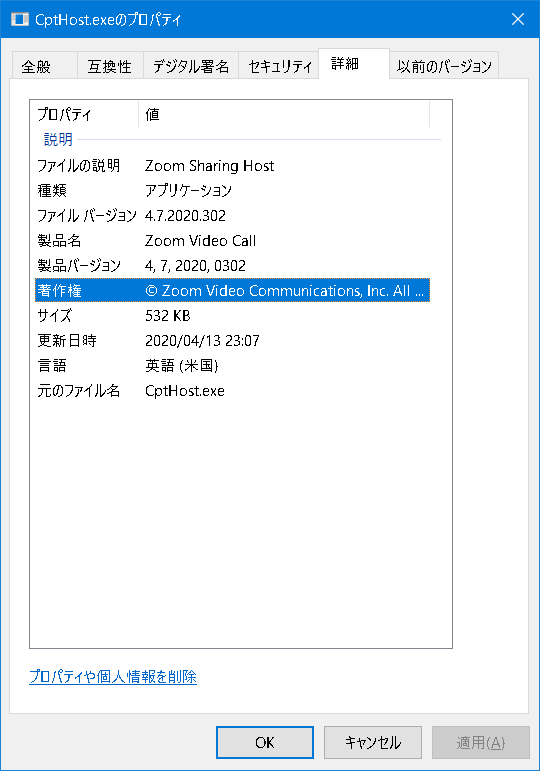The height and width of the screenshot is (771, 540).
Task: Click the キャンセル button
Action: click(x=373, y=742)
